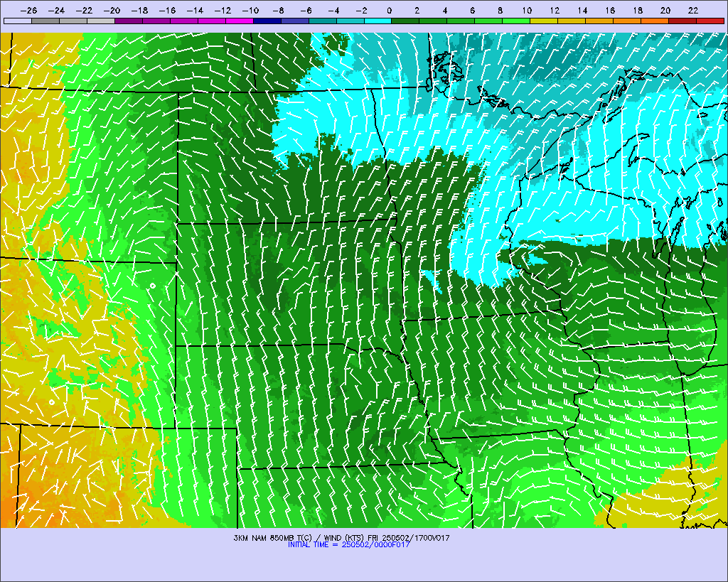
Task: Click the -4 legend label
Action: click(334, 11)
